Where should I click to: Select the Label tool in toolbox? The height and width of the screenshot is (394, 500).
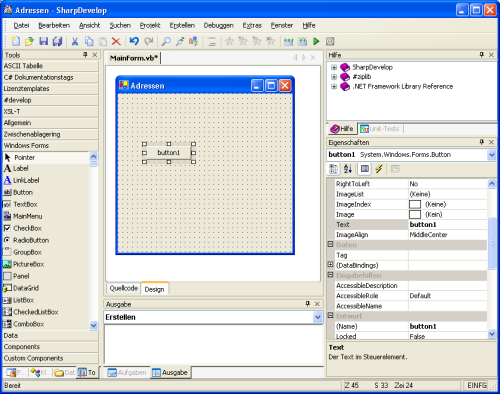point(16,168)
